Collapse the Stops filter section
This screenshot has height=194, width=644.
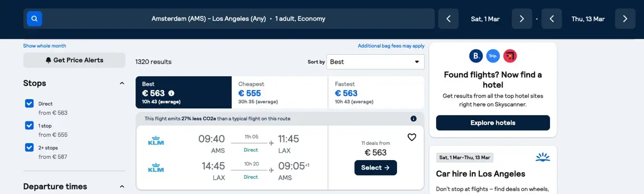122,83
